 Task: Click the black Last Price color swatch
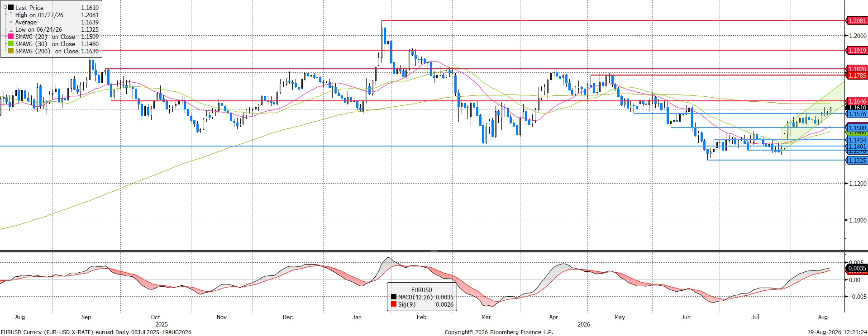[11, 8]
